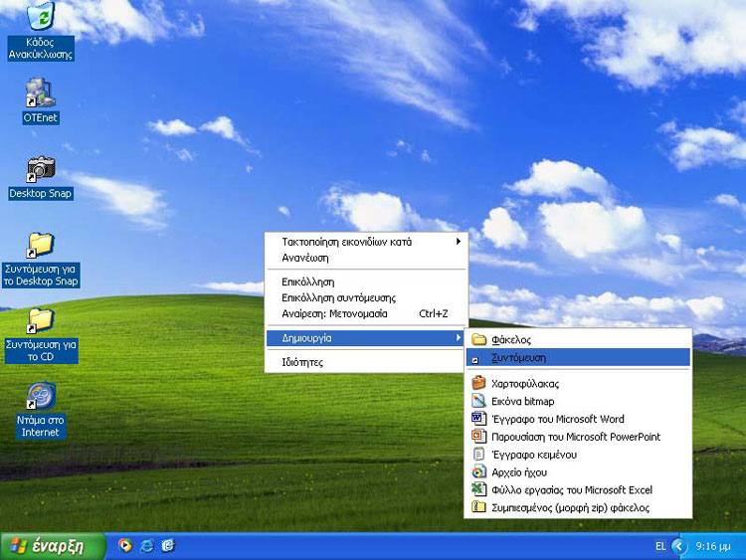Click the compressed zip folder icon
The width and height of the screenshot is (746, 560).
[x=478, y=507]
